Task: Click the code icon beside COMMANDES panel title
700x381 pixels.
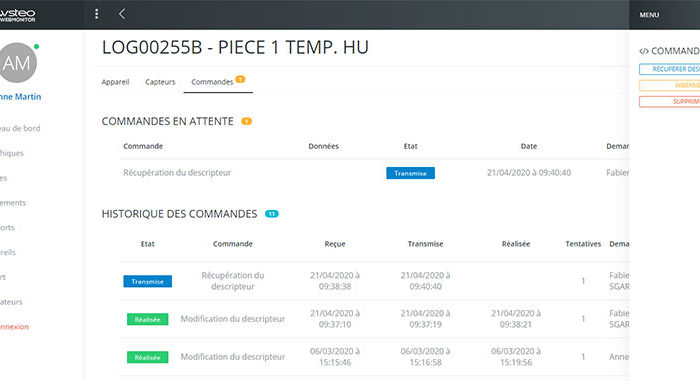Action: click(x=644, y=51)
